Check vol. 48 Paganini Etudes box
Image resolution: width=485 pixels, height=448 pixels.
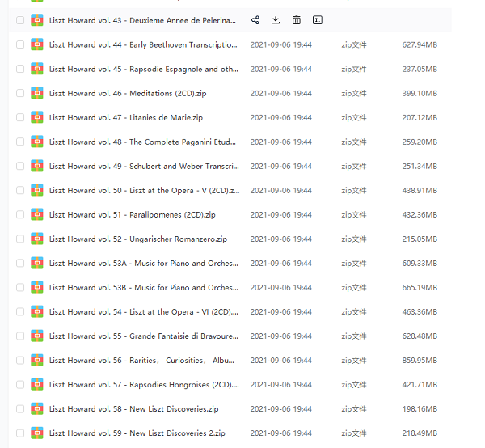click(x=20, y=142)
